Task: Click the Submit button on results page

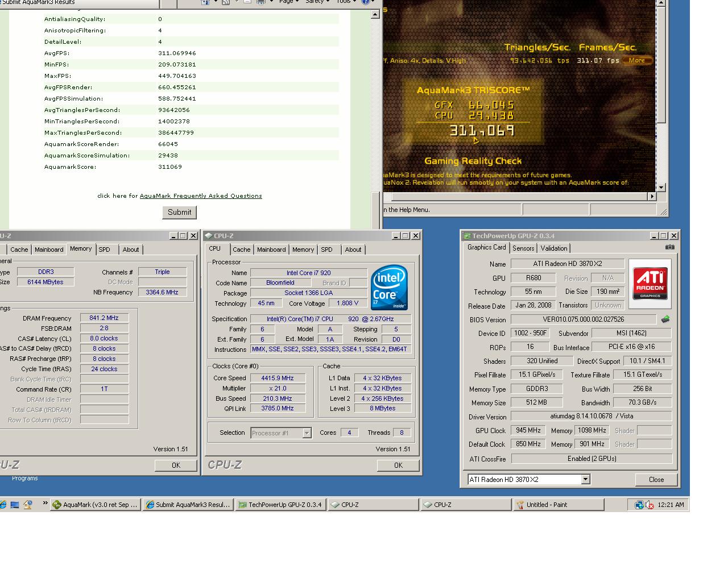Action: (180, 213)
